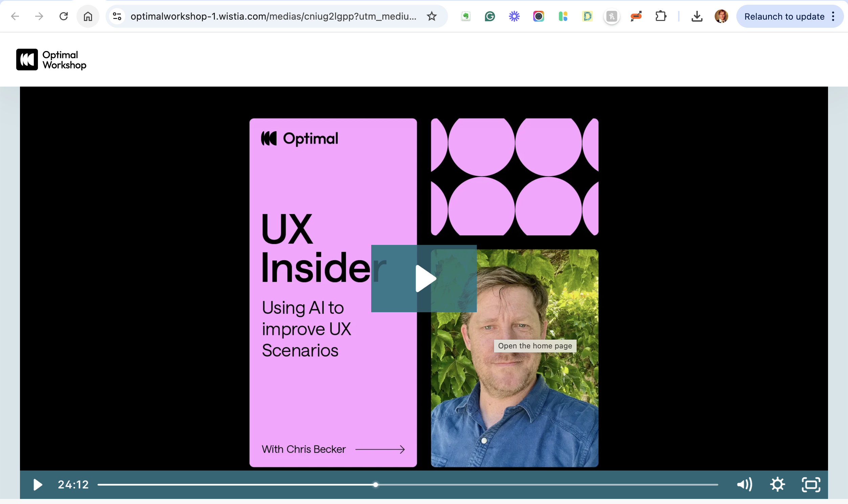Open Chrome three-dot menu
Image resolution: width=848 pixels, height=504 pixels.
(x=833, y=16)
